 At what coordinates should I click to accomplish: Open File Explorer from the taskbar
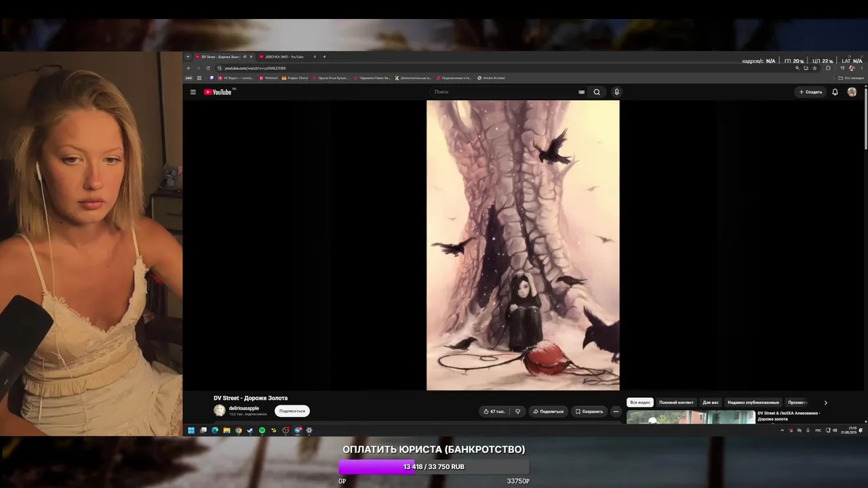click(x=226, y=430)
